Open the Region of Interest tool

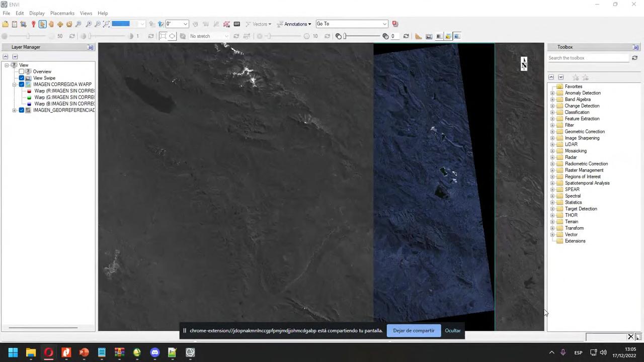point(226,24)
